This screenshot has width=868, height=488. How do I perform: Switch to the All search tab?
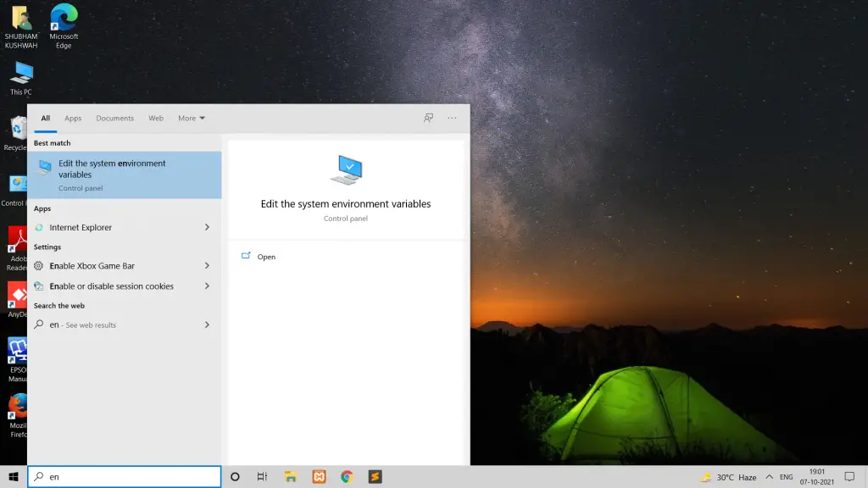click(x=46, y=118)
